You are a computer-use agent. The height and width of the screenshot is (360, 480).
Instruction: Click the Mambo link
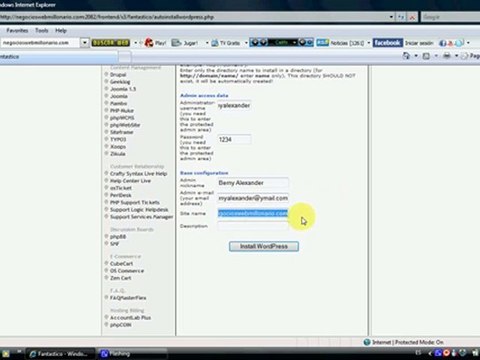(118, 103)
